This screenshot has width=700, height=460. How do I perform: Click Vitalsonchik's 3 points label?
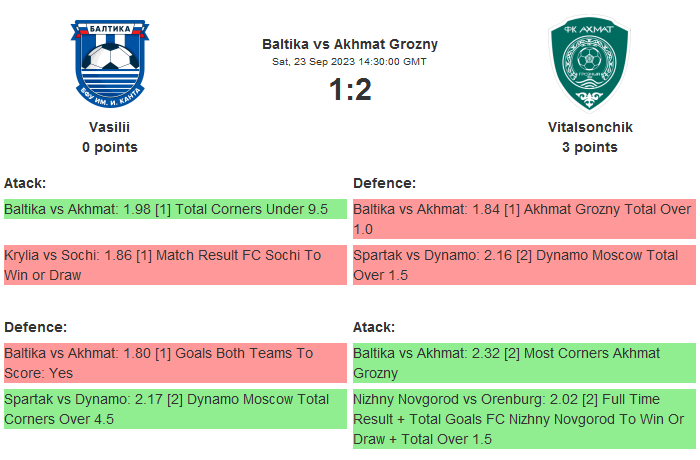(x=590, y=147)
